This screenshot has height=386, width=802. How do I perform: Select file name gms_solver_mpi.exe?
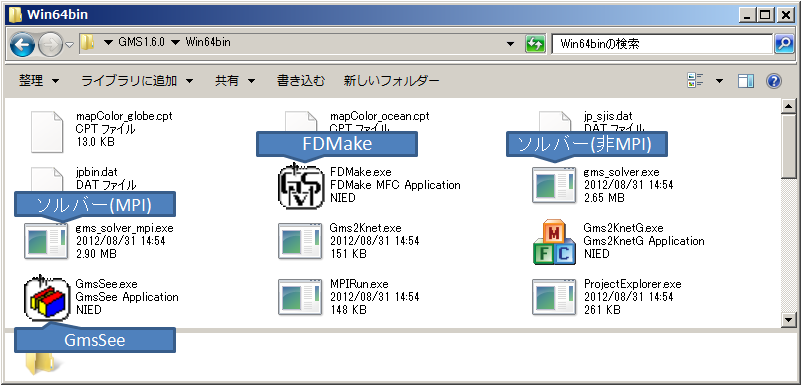click(124, 228)
